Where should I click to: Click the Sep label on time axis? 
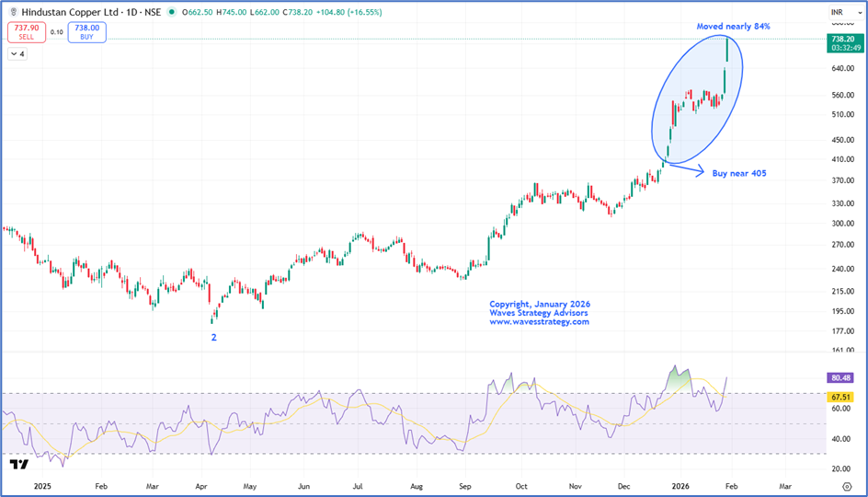click(465, 487)
